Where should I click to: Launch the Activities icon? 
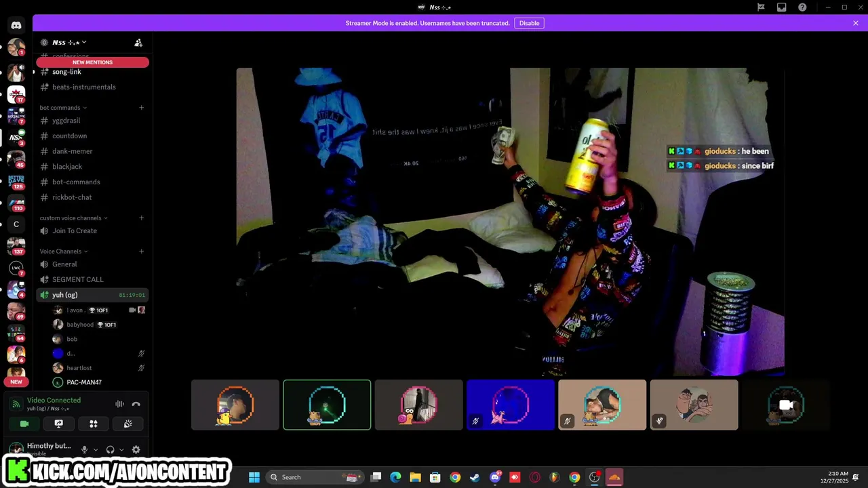[94, 424]
